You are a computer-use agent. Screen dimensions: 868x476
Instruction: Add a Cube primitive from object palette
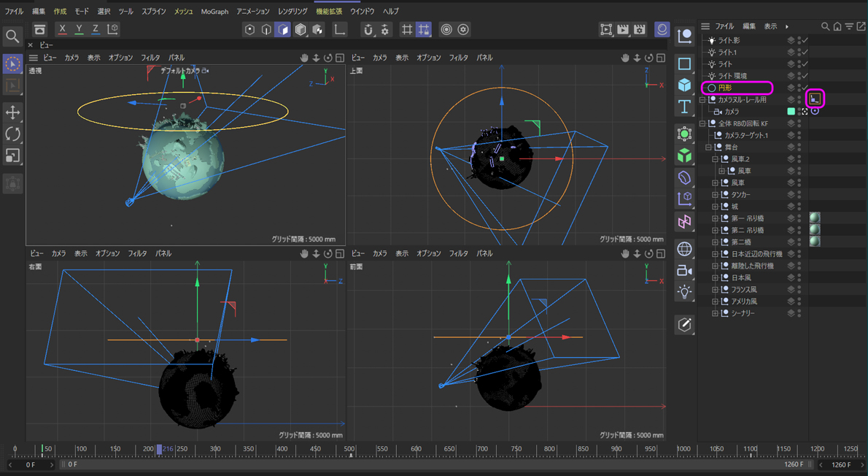pos(684,85)
